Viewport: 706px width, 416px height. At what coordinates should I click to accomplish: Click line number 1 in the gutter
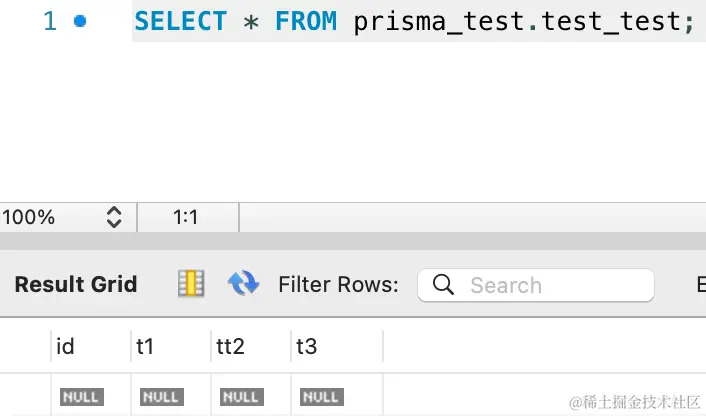[x=50, y=21]
